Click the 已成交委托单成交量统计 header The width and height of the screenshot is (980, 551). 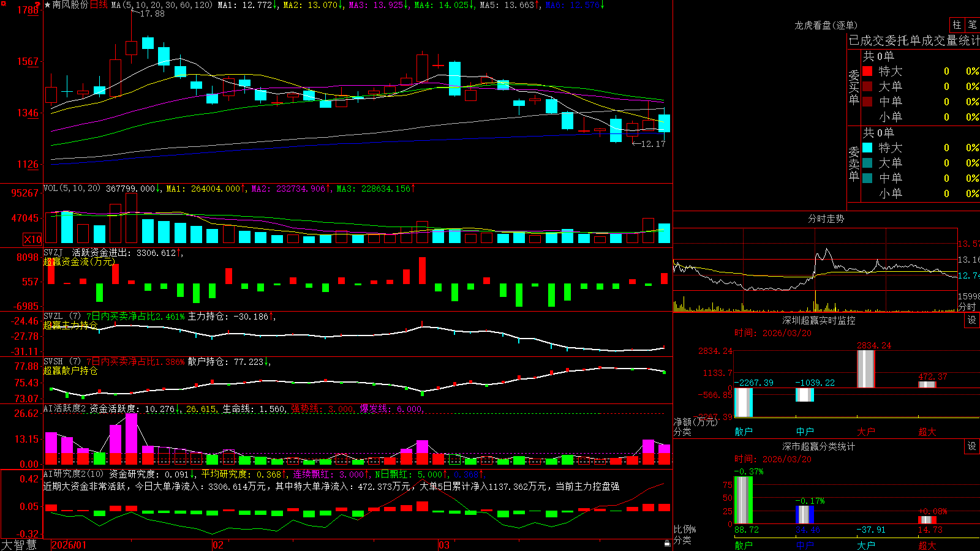914,40
